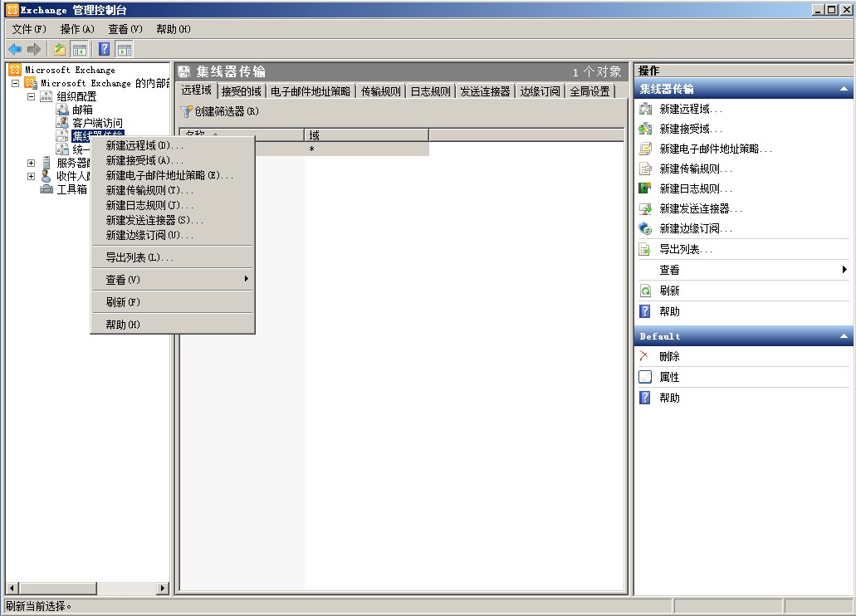
Task: Toggle the console tree pane toolbar icon
Action: click(x=79, y=50)
